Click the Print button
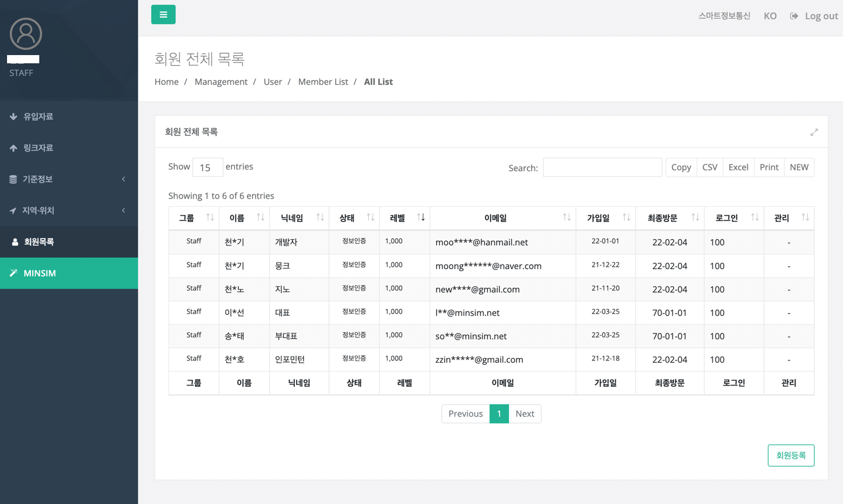The width and height of the screenshot is (853, 504). (x=769, y=168)
